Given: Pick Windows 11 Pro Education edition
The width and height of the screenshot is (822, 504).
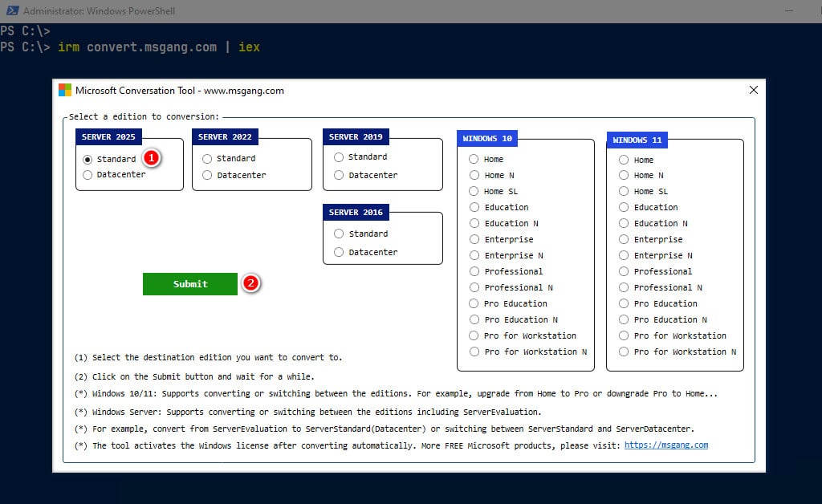Looking at the screenshot, I should tap(623, 303).
